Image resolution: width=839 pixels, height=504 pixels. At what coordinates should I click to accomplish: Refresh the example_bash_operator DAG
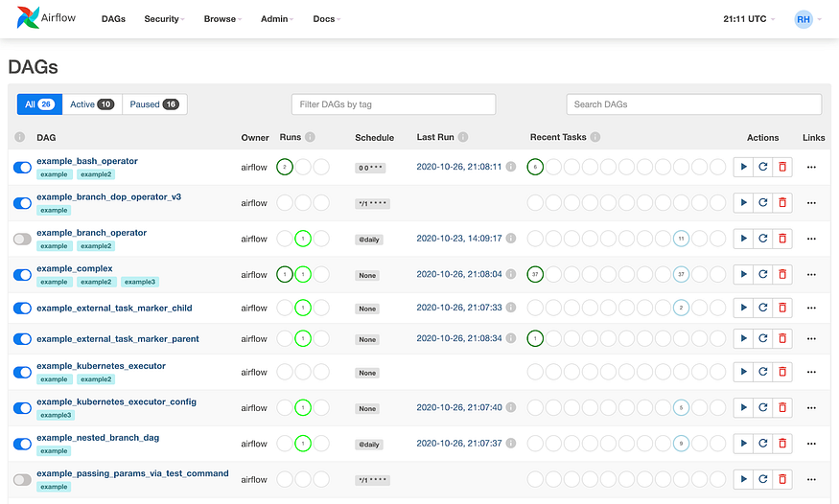coord(763,167)
